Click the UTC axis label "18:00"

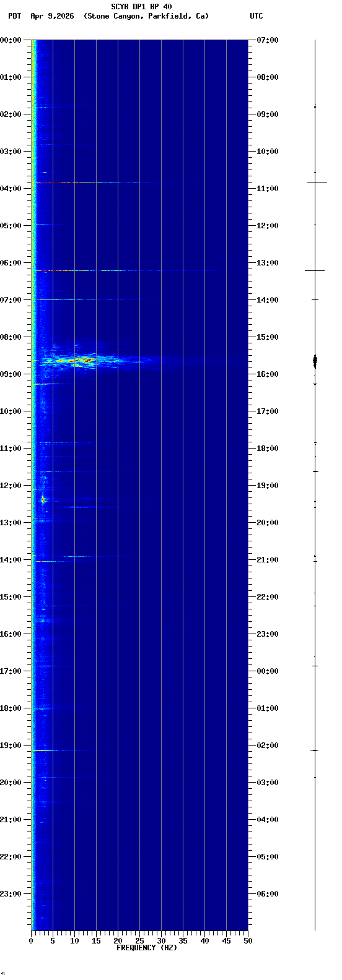point(268,449)
